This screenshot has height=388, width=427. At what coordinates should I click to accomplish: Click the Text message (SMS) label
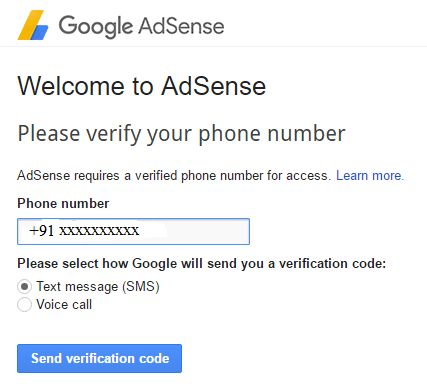tap(98, 287)
